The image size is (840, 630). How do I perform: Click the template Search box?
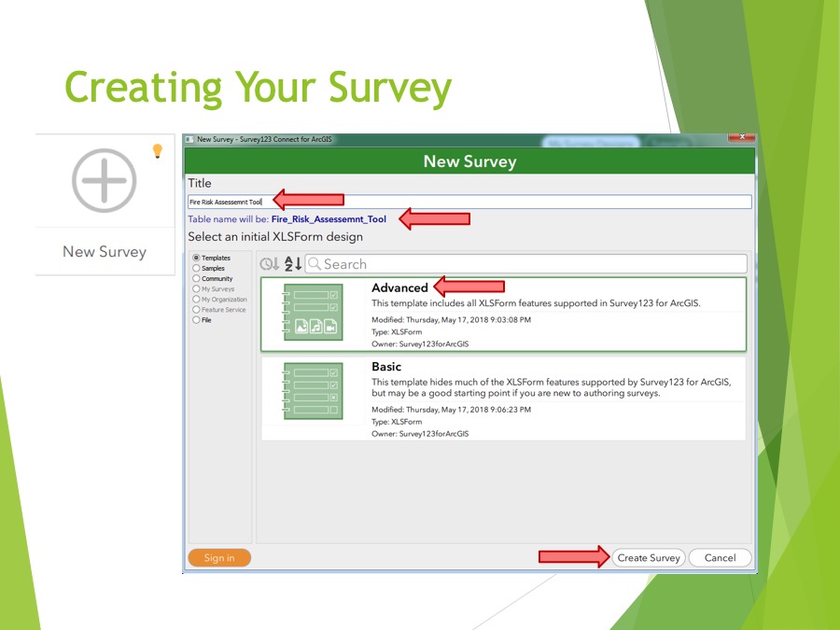pyautogui.click(x=525, y=263)
